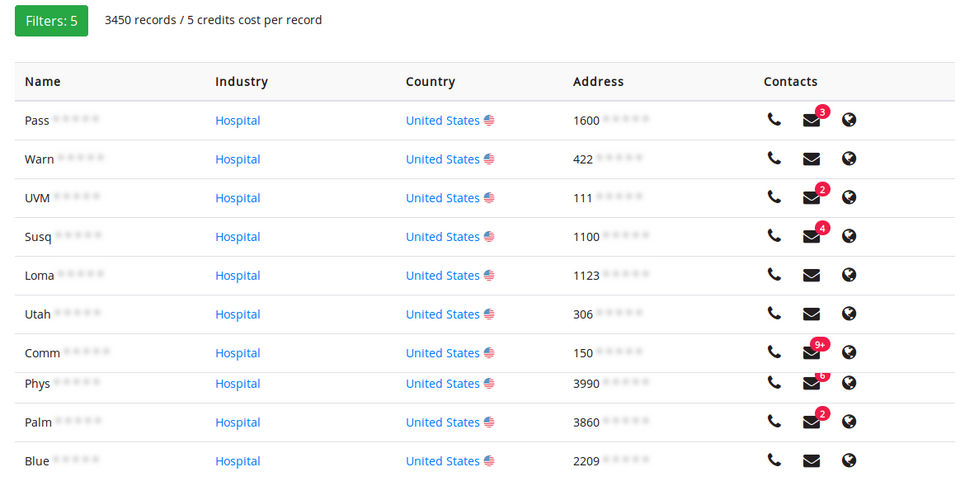Viewport: 960px width, 487px height.
Task: Click the phone icon in Palm row
Action: click(774, 422)
